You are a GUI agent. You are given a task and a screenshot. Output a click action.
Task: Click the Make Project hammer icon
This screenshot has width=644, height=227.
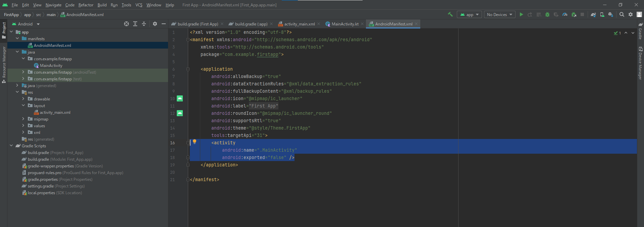(x=450, y=14)
